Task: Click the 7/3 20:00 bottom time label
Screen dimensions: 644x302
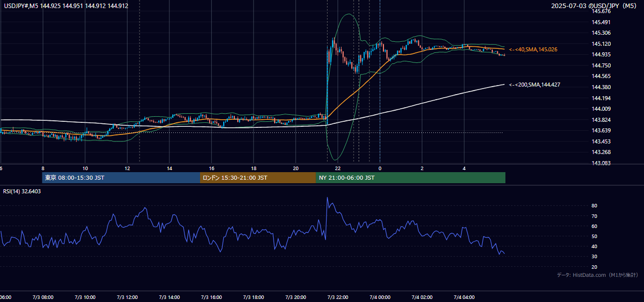Action: point(296,297)
